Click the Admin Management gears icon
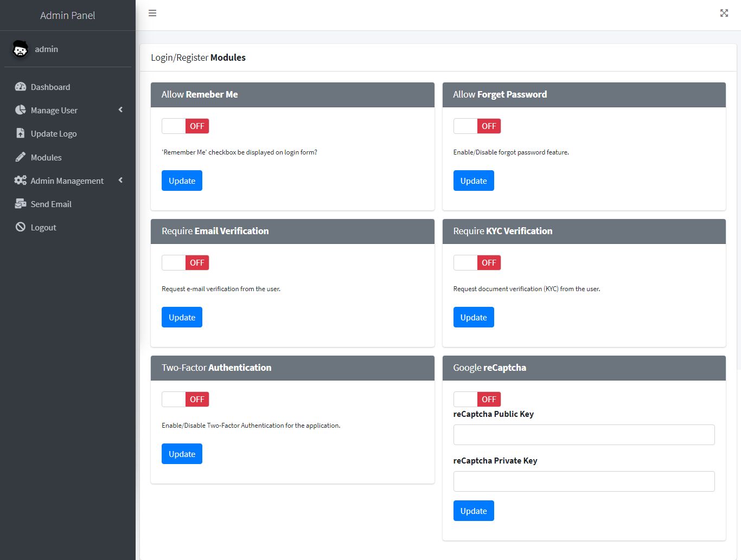This screenshot has width=741, height=560. pos(21,181)
